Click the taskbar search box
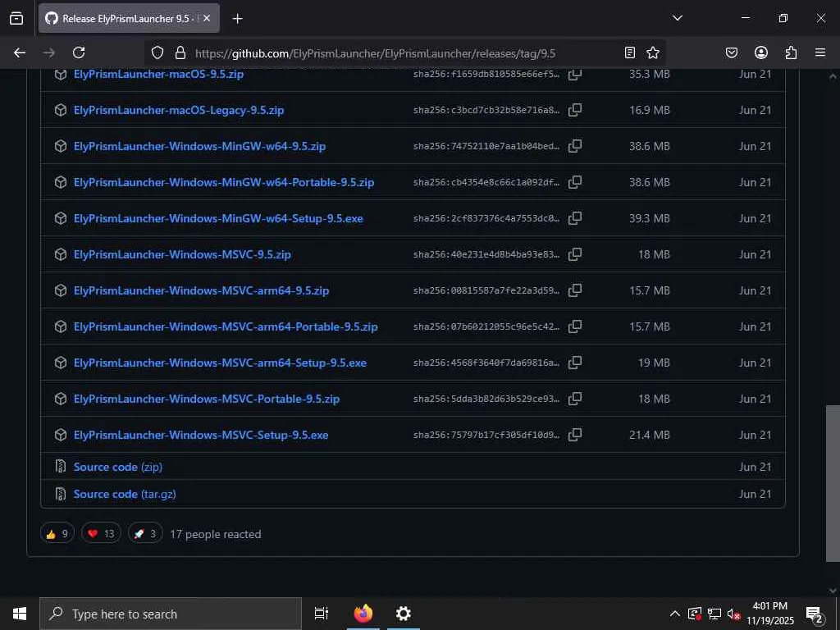Image resolution: width=840 pixels, height=630 pixels. click(x=171, y=614)
